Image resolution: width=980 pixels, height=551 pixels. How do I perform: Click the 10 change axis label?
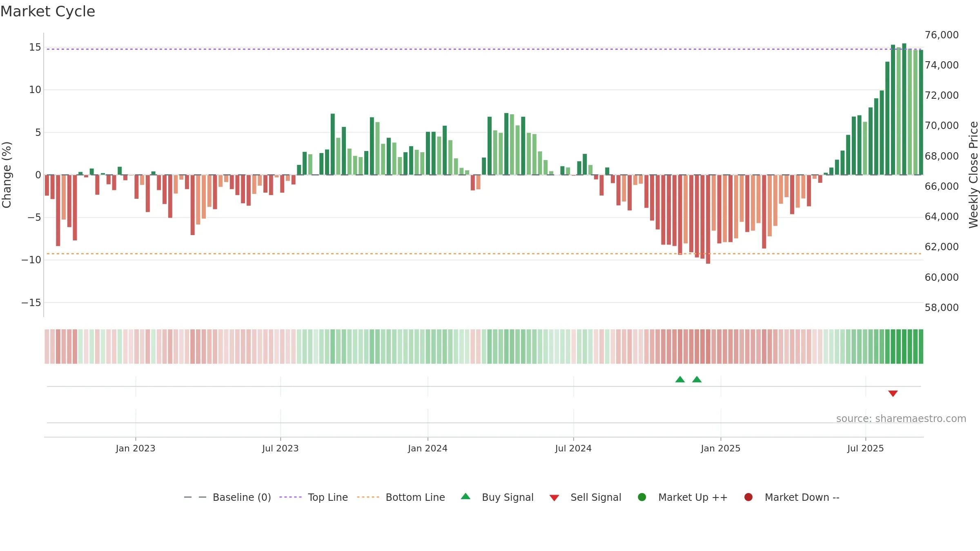point(35,90)
